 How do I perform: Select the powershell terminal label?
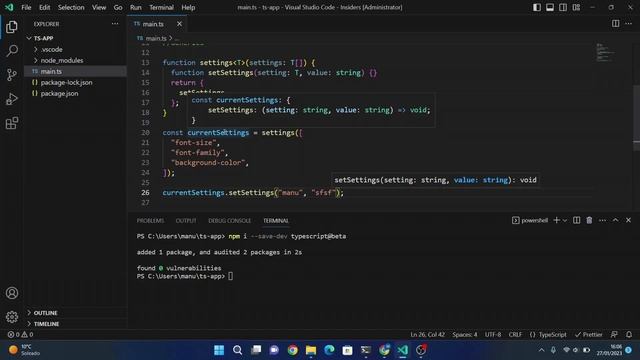pyautogui.click(x=530, y=220)
